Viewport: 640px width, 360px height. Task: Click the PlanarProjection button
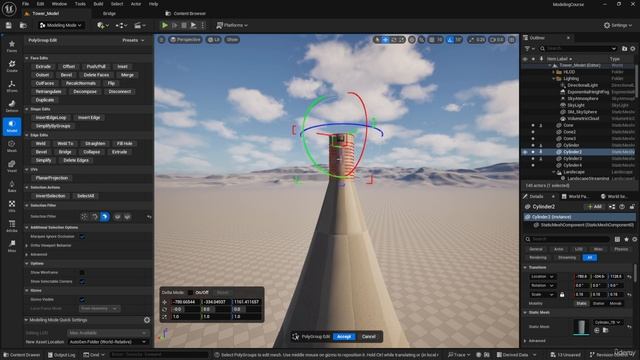tap(52, 178)
